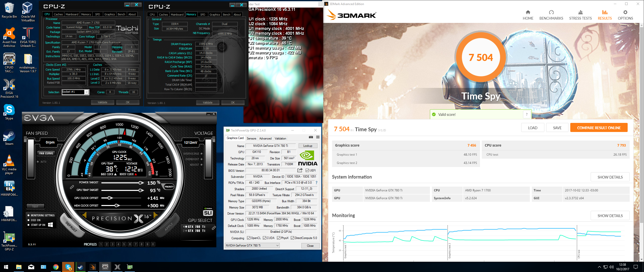
Task: Click the GPU-Z screenshot camera icon
Action: pyautogui.click(x=311, y=137)
